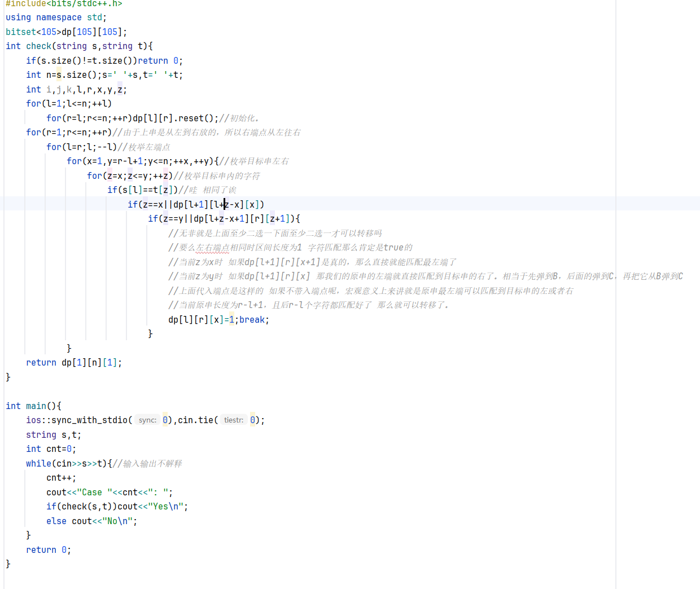Click the main function name
Viewport: 700px width, 589px height.
[36, 406]
